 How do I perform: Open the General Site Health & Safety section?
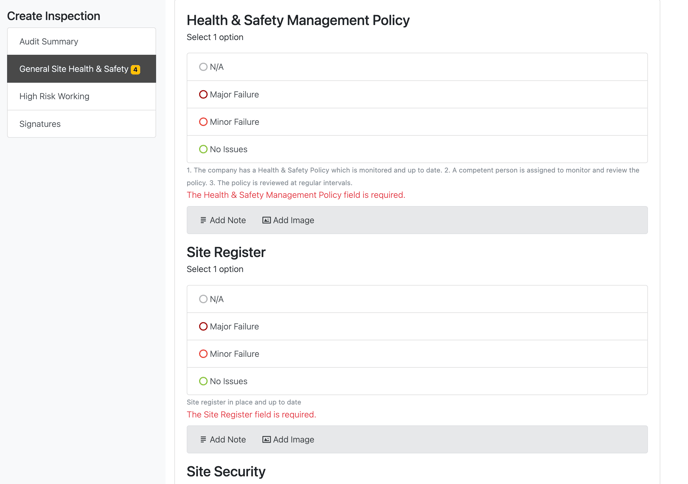pyautogui.click(x=82, y=69)
